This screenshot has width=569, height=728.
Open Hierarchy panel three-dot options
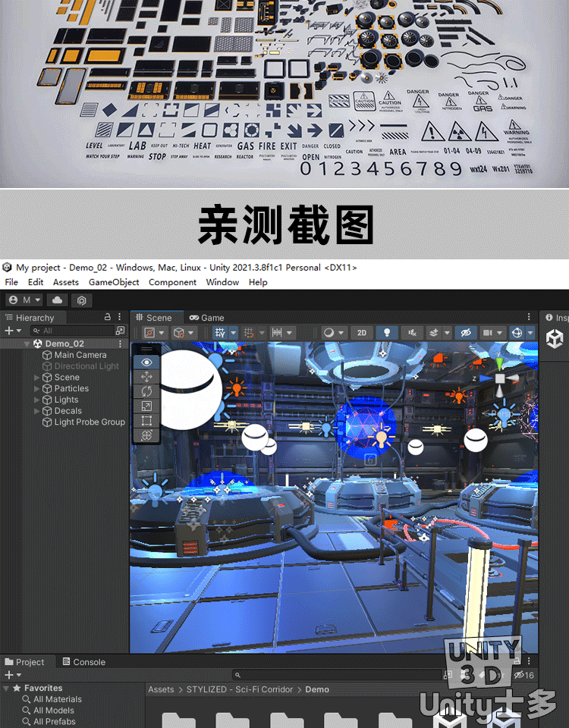coord(119,317)
